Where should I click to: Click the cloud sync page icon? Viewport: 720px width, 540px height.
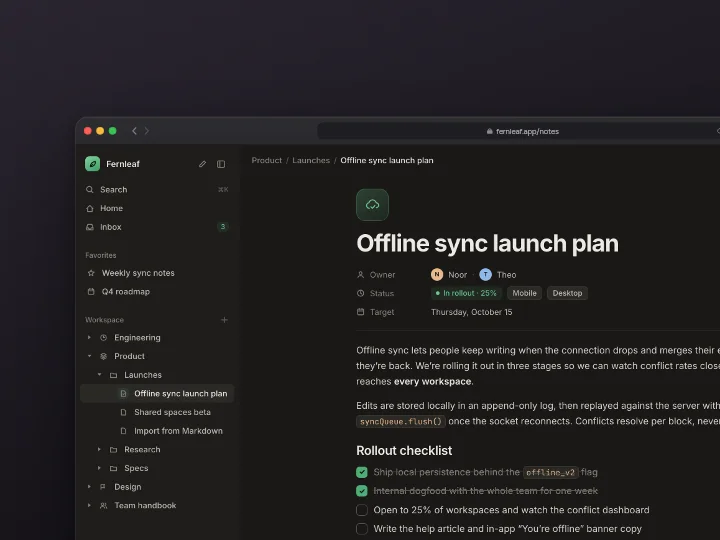tap(372, 205)
